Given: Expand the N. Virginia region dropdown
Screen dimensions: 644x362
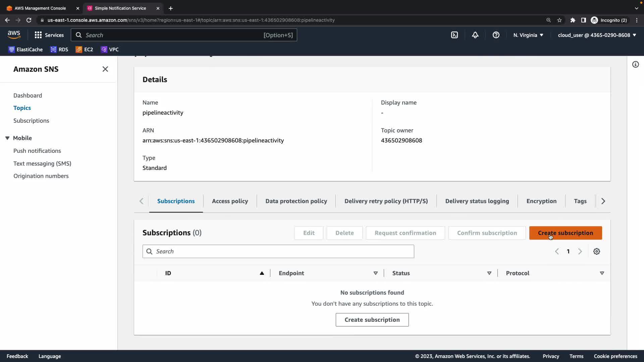Looking at the screenshot, I should (x=528, y=35).
